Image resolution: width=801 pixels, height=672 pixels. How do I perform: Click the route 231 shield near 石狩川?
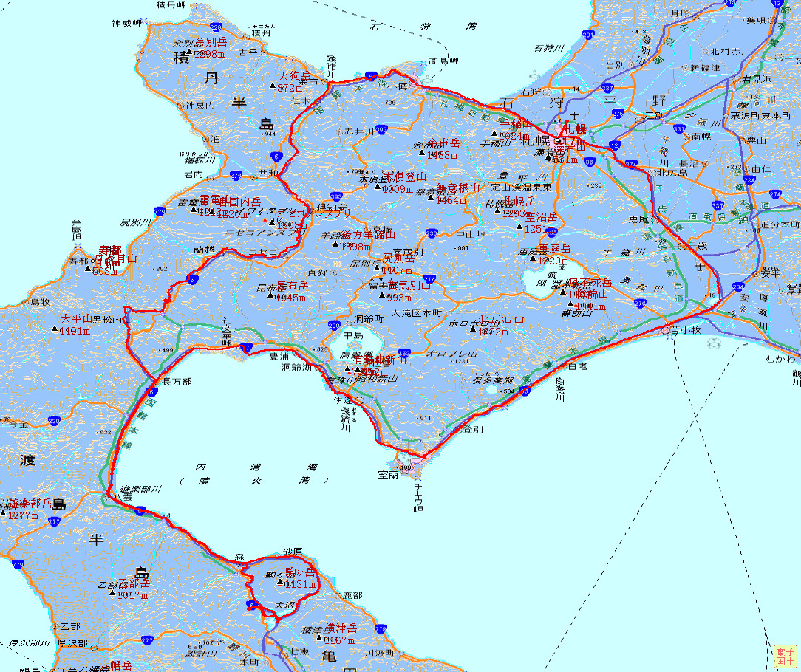[x=588, y=35]
